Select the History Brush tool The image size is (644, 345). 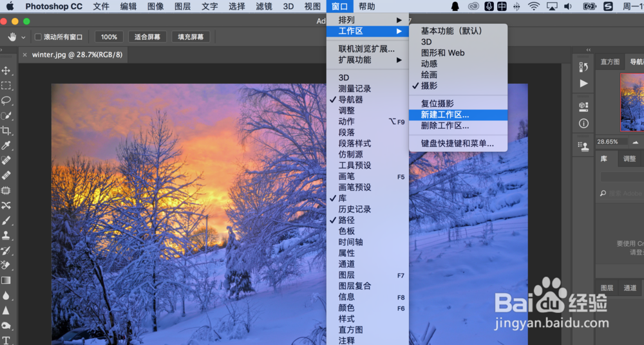coord(6,250)
